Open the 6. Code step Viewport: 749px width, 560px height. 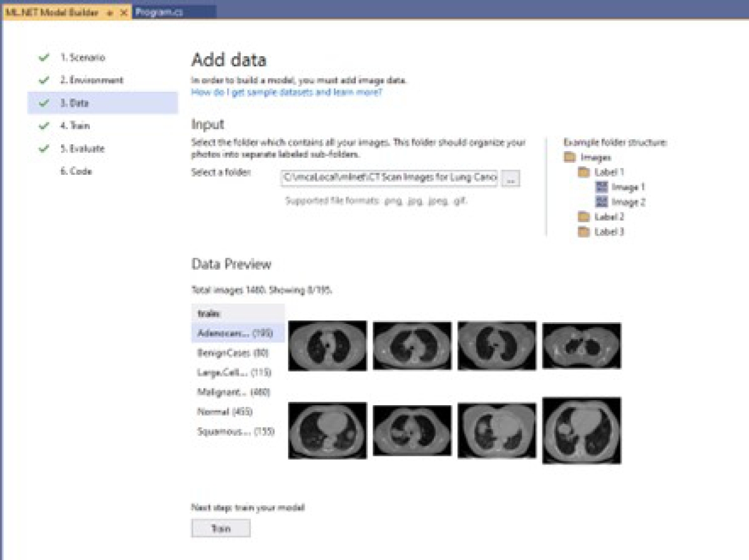(x=76, y=171)
